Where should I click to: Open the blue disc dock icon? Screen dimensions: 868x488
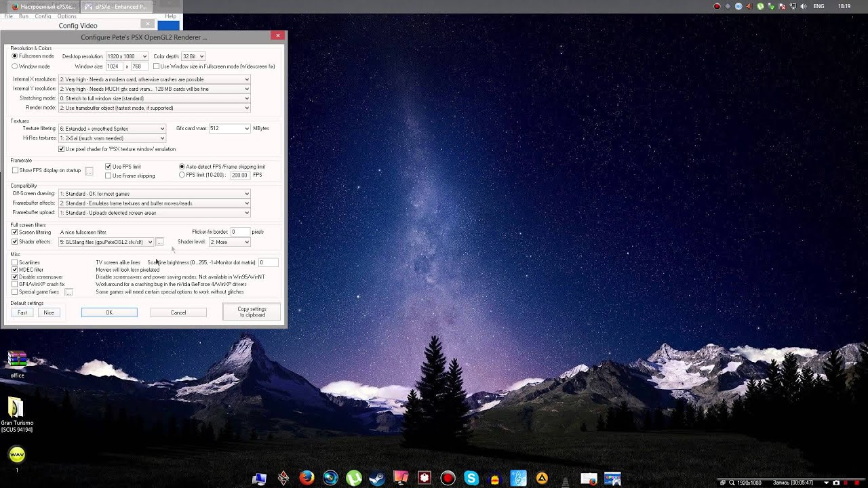point(330,478)
